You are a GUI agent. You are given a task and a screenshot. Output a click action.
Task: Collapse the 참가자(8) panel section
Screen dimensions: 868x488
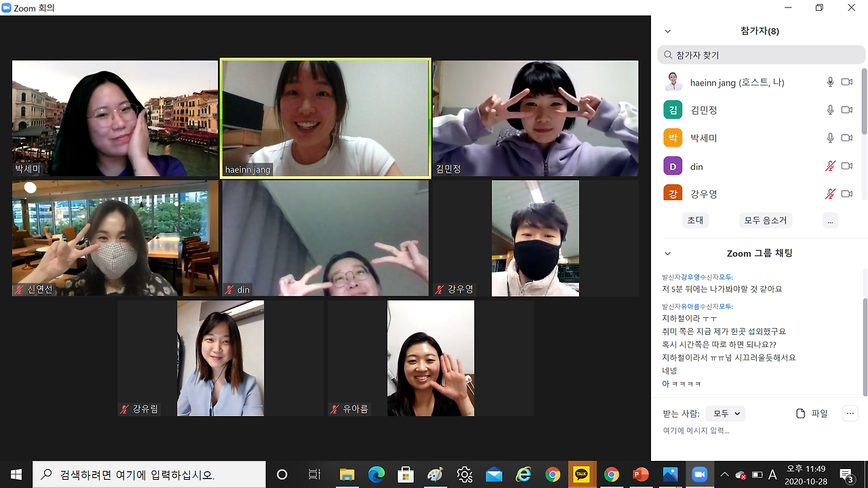[667, 31]
